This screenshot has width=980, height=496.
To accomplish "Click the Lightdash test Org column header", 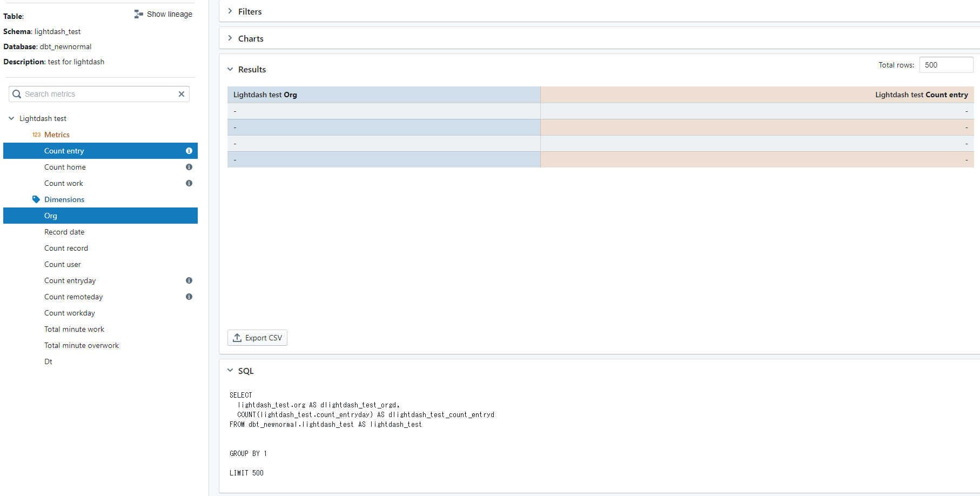I will tap(264, 95).
